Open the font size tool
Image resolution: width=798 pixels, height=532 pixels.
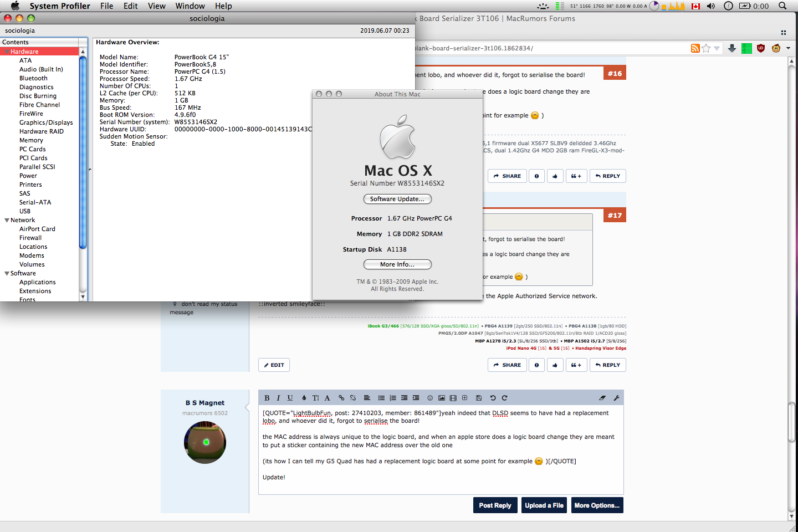(x=315, y=398)
